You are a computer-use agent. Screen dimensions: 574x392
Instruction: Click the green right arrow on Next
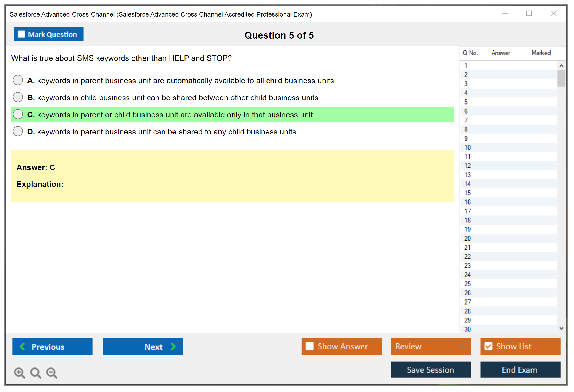click(x=173, y=346)
